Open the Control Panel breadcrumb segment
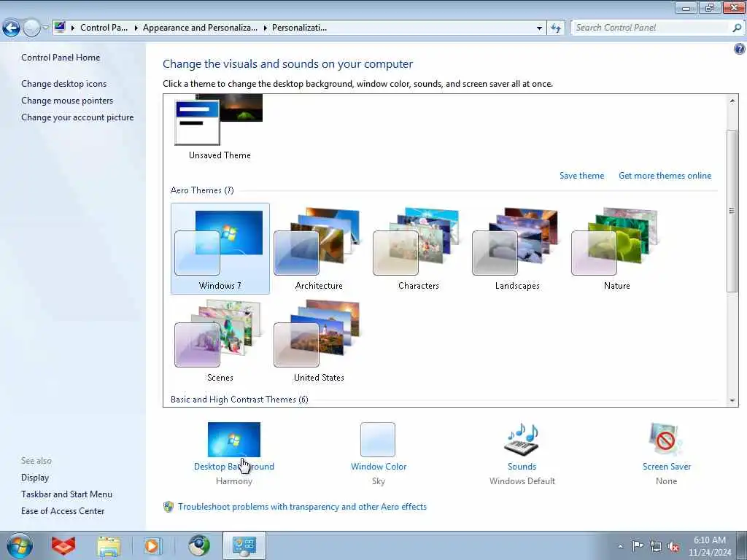The width and height of the screenshot is (747, 560). (104, 28)
